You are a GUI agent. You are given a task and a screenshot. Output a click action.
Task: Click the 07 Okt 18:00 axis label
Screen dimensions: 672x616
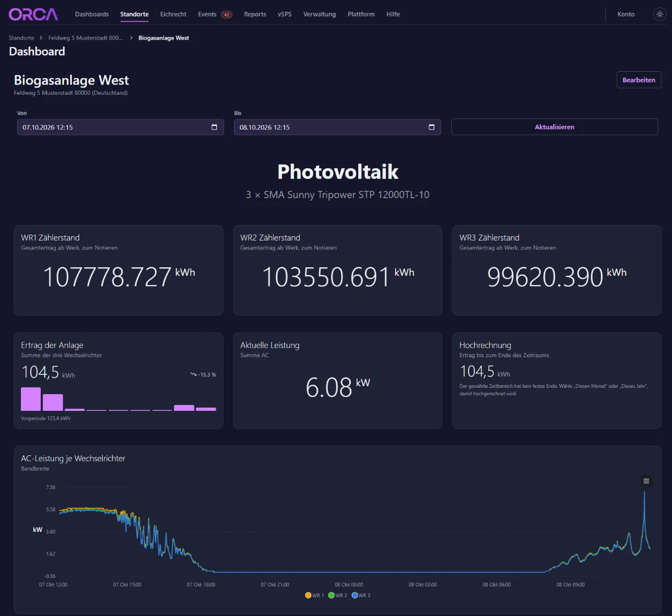[x=201, y=584]
